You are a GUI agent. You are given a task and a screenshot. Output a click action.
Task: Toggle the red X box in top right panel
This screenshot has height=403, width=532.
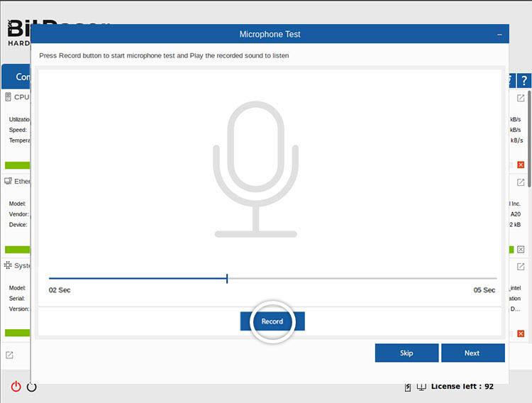pyautogui.click(x=521, y=165)
